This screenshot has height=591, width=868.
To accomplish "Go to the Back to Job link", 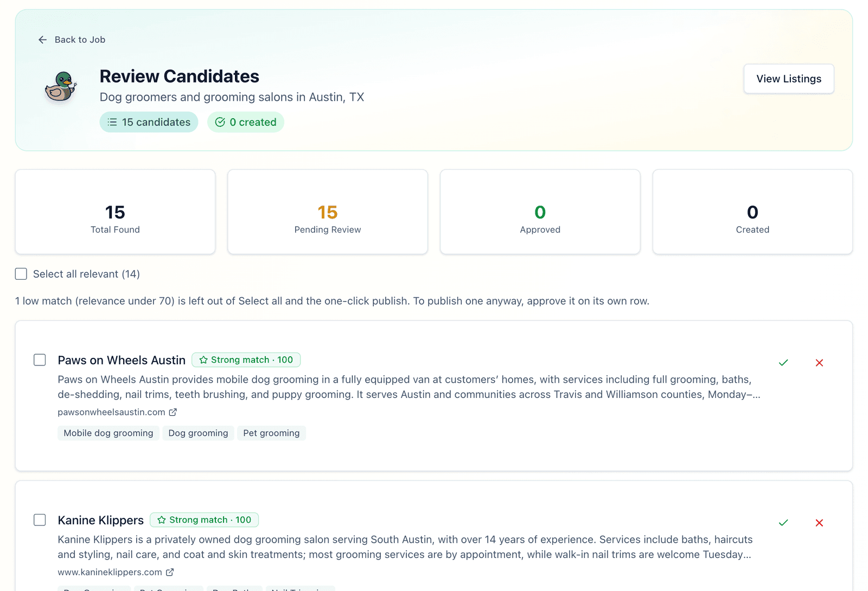I will [x=72, y=40].
